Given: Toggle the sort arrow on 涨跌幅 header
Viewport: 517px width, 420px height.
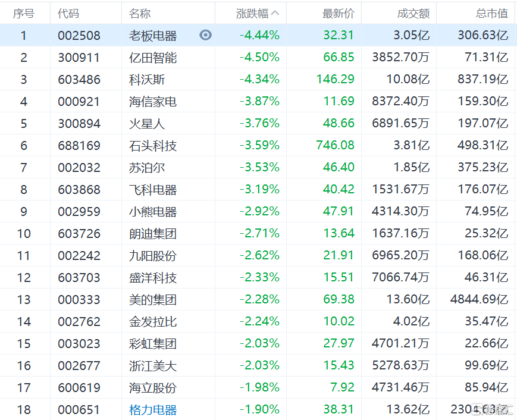Looking at the screenshot, I should click(275, 13).
